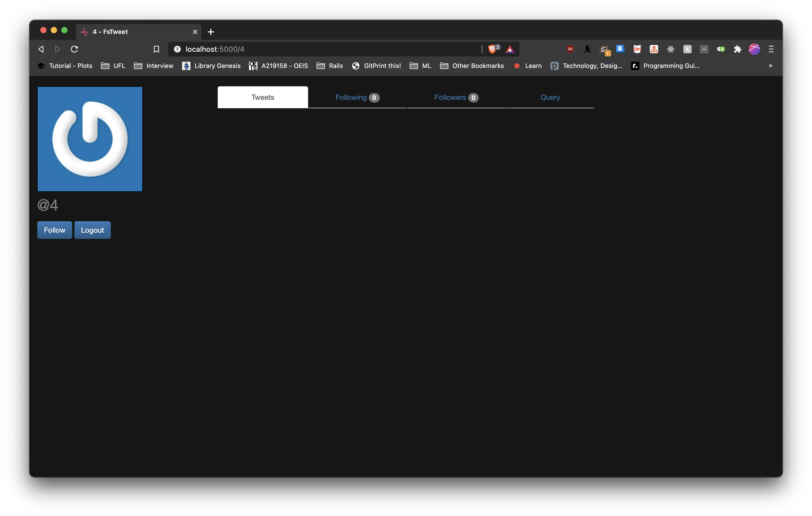Toggle the JavaScript switch extension
The height and width of the screenshot is (516, 812).
[x=721, y=49]
